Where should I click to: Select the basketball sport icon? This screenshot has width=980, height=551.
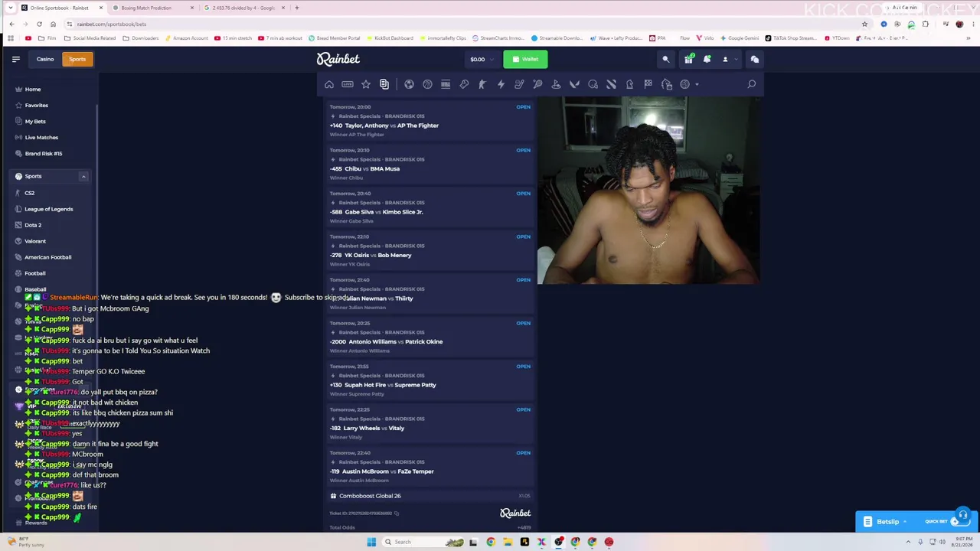[427, 84]
